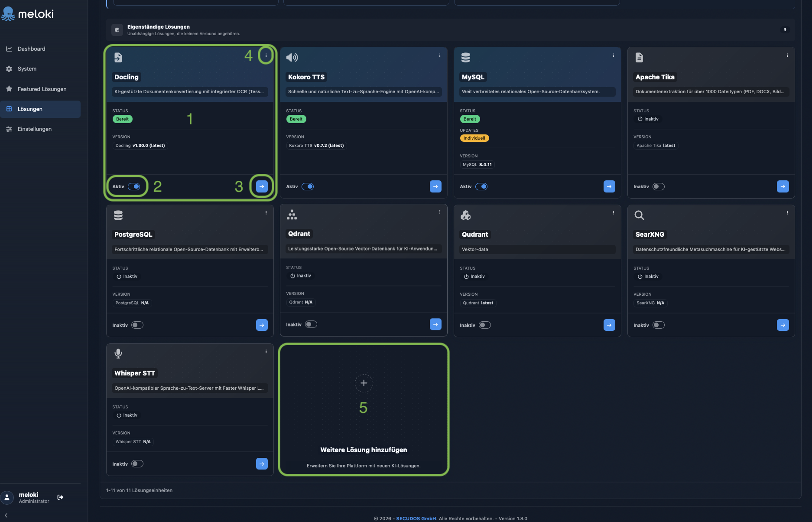Enable the SearXNG switch
812x522 pixels.
tap(659, 325)
